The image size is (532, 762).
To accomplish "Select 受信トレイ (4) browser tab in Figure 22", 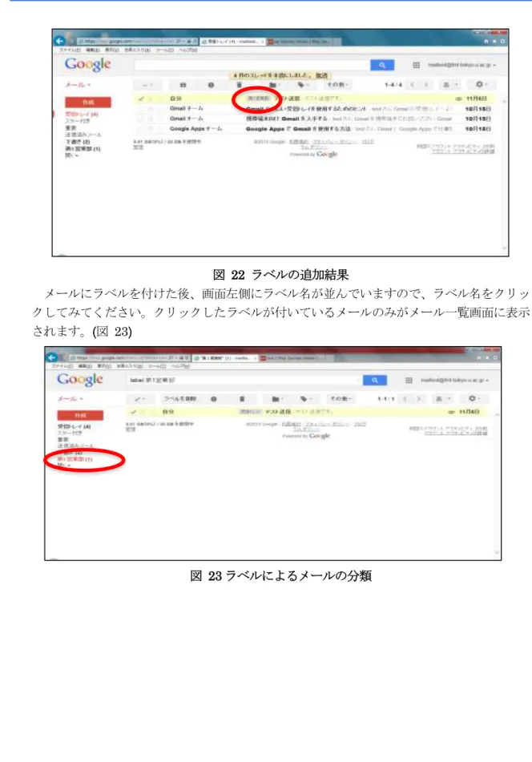I will 232,42.
